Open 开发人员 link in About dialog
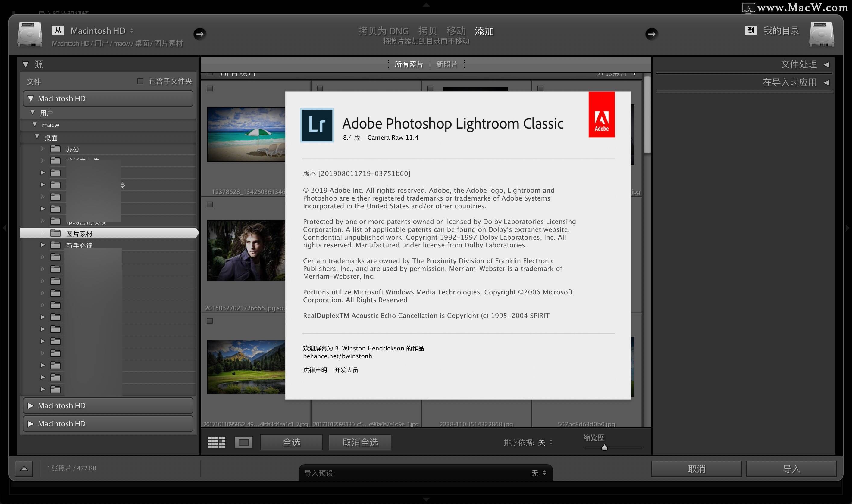Viewport: 852px width, 504px height. [346, 370]
